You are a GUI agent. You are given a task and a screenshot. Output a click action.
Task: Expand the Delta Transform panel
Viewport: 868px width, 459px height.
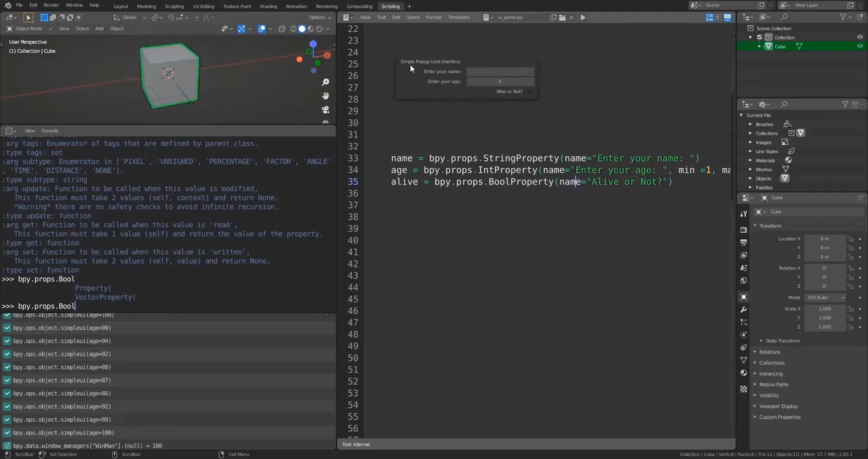[x=783, y=341]
